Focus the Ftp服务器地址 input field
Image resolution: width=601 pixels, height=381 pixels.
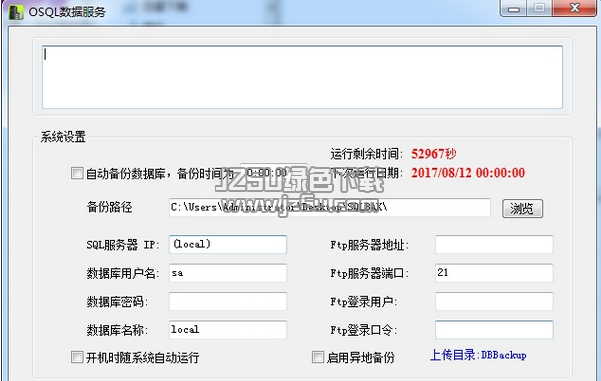tap(494, 245)
